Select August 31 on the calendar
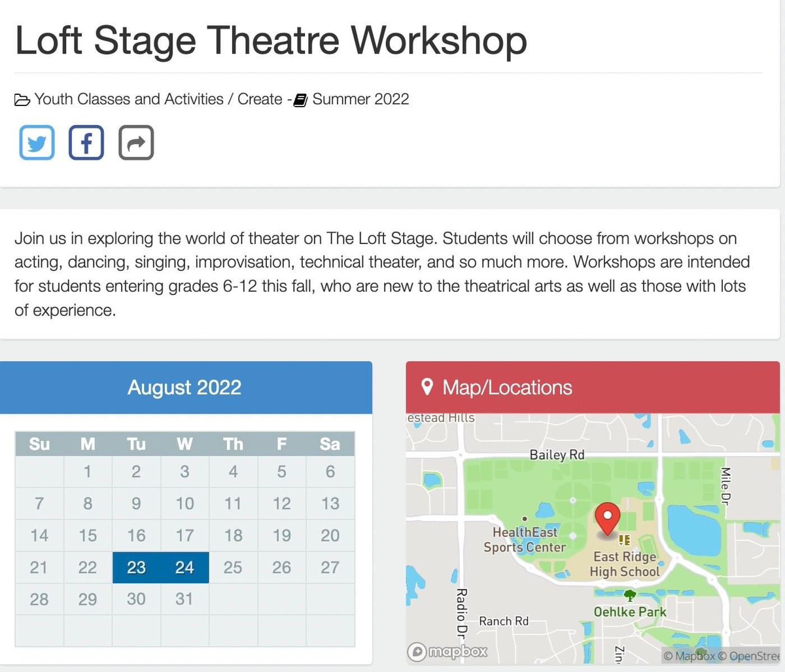Viewport: 785px width, 672px height. pos(184,599)
